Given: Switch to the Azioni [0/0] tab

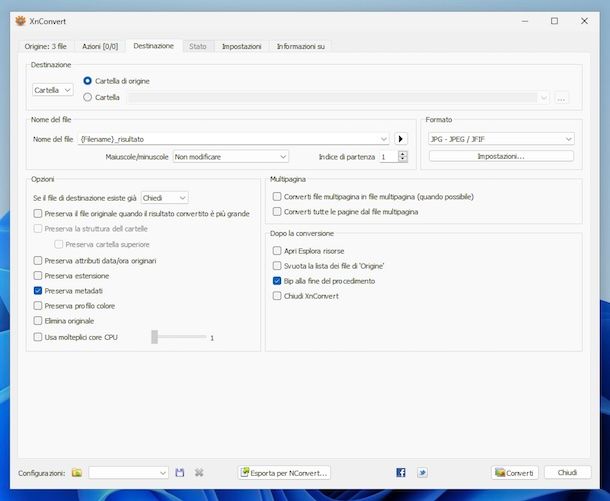Looking at the screenshot, I should [x=100, y=46].
